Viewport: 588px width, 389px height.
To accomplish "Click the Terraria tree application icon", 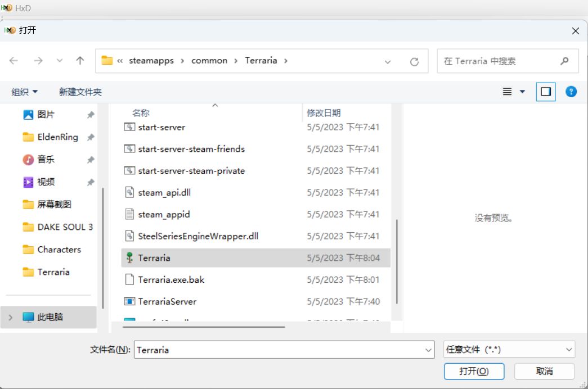I will coord(129,257).
